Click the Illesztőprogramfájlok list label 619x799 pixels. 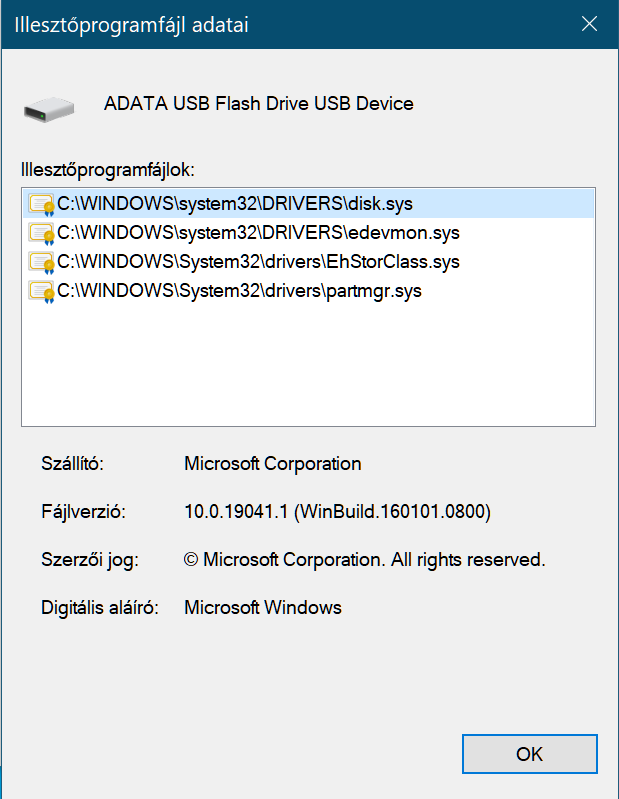(x=108, y=170)
